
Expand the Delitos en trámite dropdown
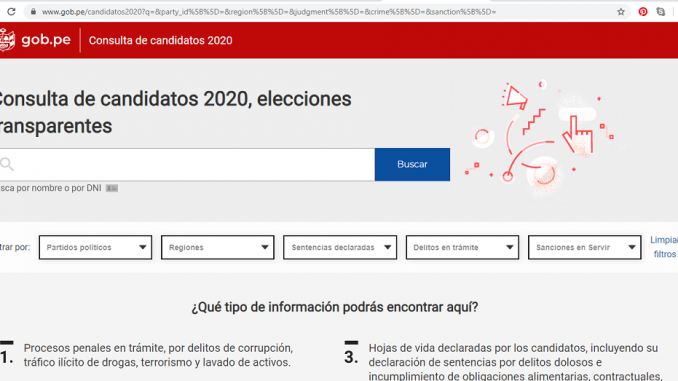462,247
